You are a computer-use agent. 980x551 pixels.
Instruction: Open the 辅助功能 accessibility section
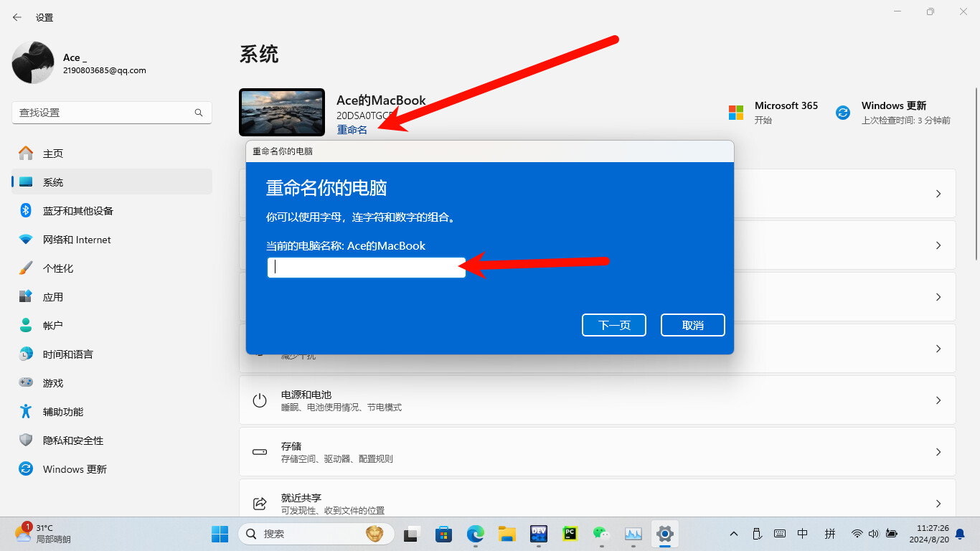click(62, 412)
